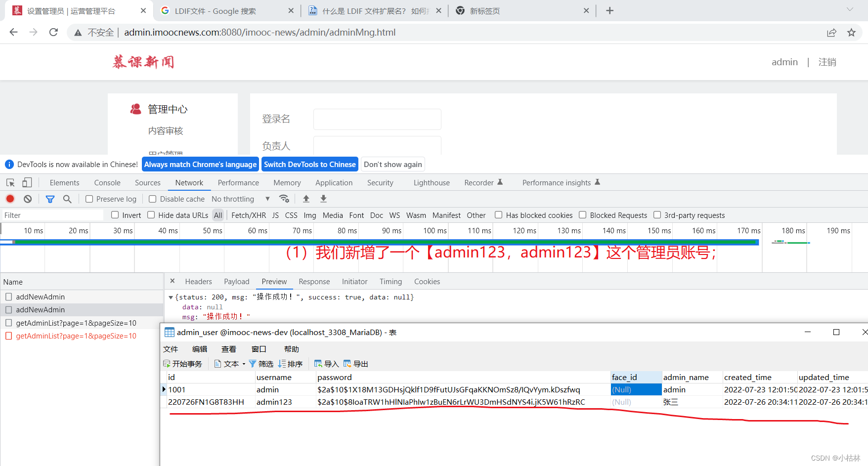Click 内容审核 in sidebar
The height and width of the screenshot is (466, 868).
click(x=166, y=131)
